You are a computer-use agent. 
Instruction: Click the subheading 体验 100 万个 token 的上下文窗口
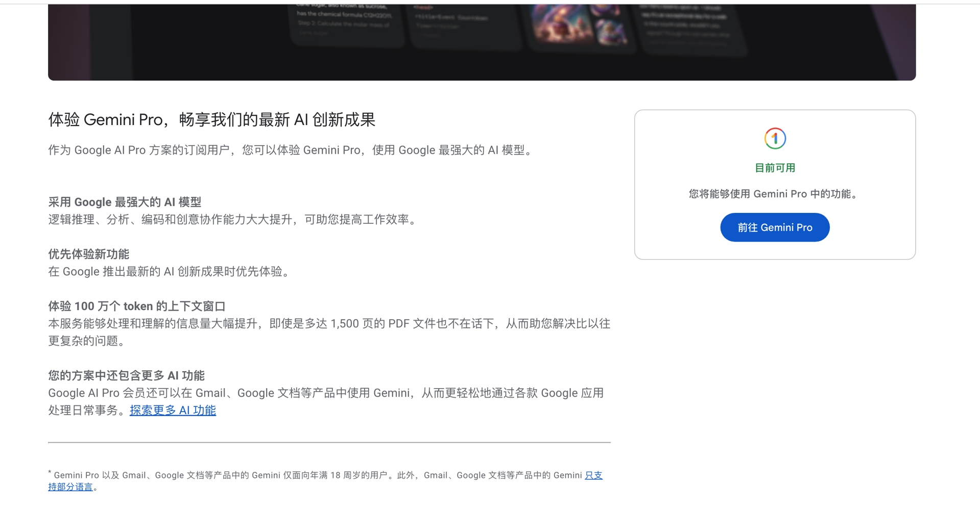[137, 306]
